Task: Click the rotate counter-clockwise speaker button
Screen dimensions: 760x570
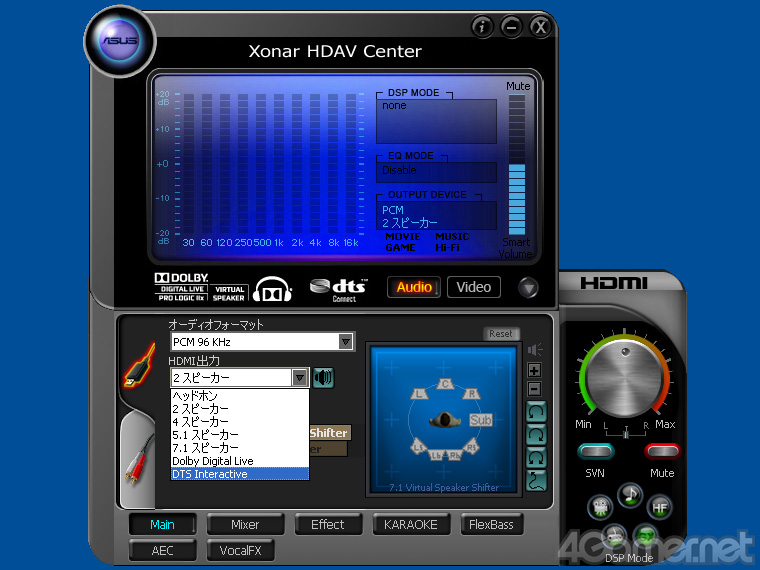Action: [536, 412]
